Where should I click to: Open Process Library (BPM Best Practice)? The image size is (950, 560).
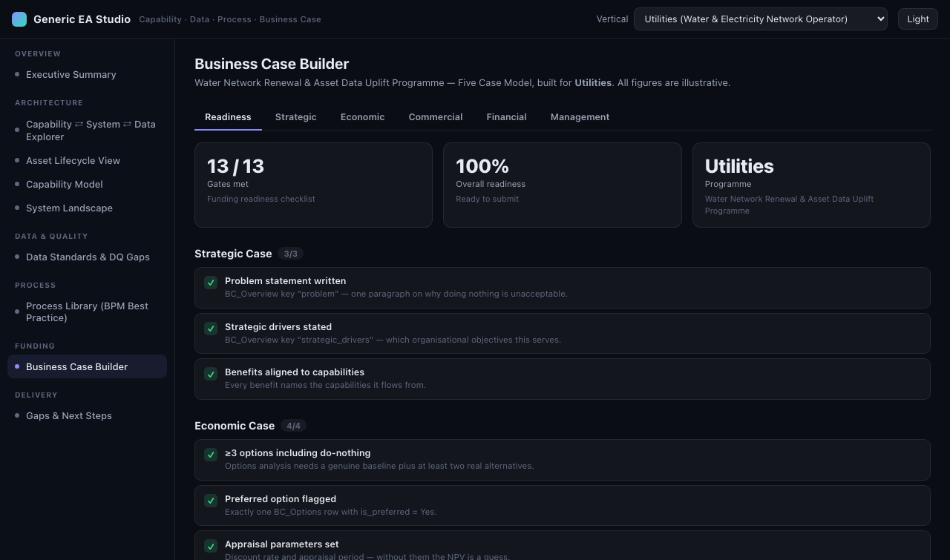coord(87,312)
